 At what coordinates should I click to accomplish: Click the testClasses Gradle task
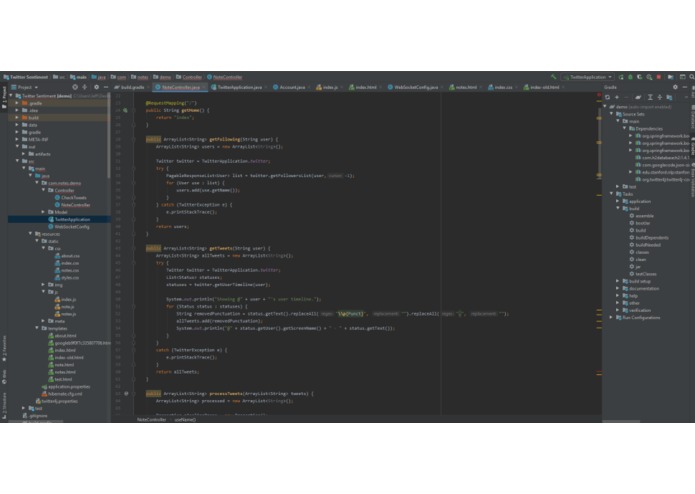point(644,274)
